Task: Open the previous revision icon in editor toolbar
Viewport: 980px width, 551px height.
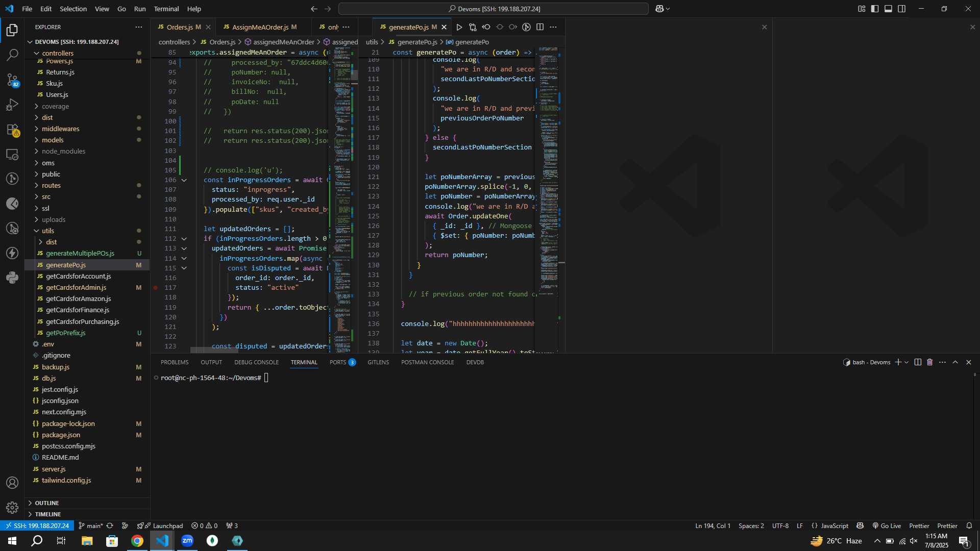Action: [486, 27]
